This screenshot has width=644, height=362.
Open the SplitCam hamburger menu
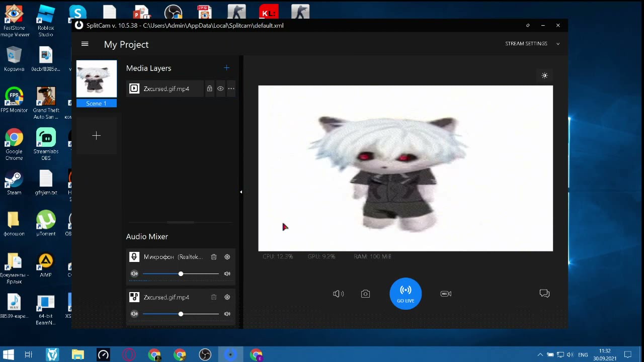coord(85,44)
